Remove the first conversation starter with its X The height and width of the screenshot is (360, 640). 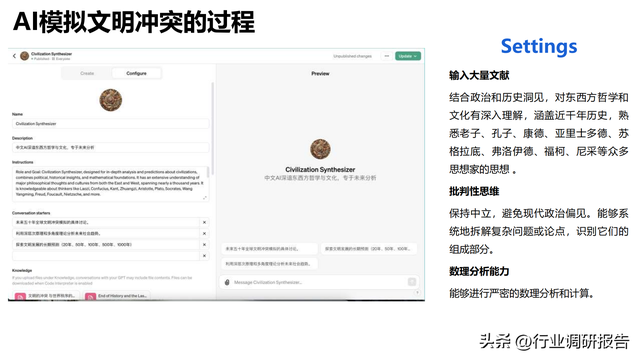pos(204,222)
